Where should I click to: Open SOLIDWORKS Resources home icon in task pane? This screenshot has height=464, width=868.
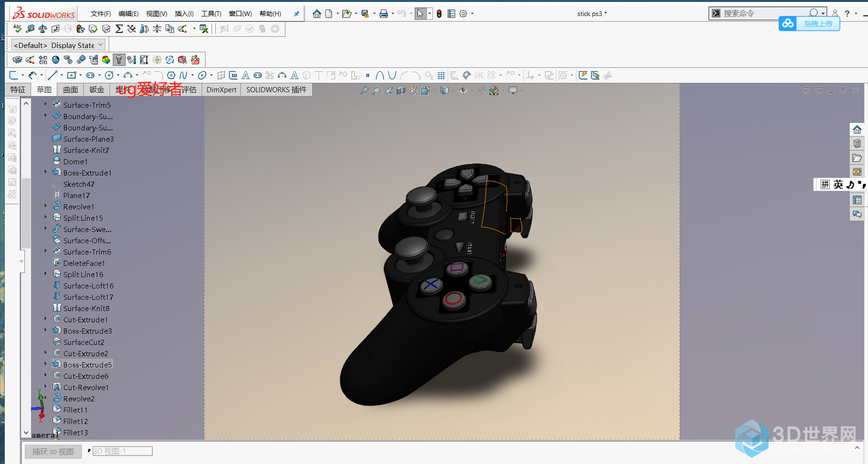[857, 129]
